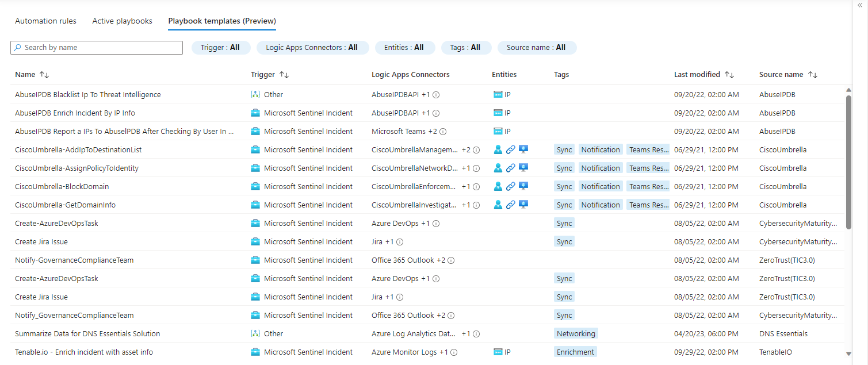Select Playbook templates (Preview) tab
Viewport: 868px width, 365px height.
point(222,21)
